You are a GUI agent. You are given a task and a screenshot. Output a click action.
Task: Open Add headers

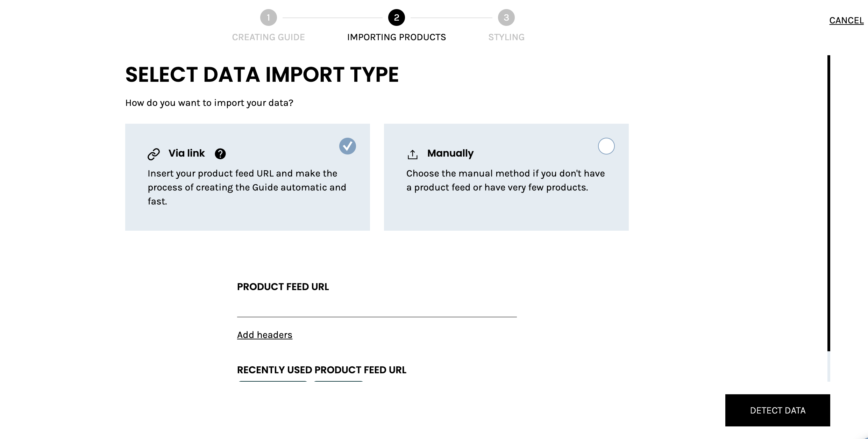[x=265, y=334]
